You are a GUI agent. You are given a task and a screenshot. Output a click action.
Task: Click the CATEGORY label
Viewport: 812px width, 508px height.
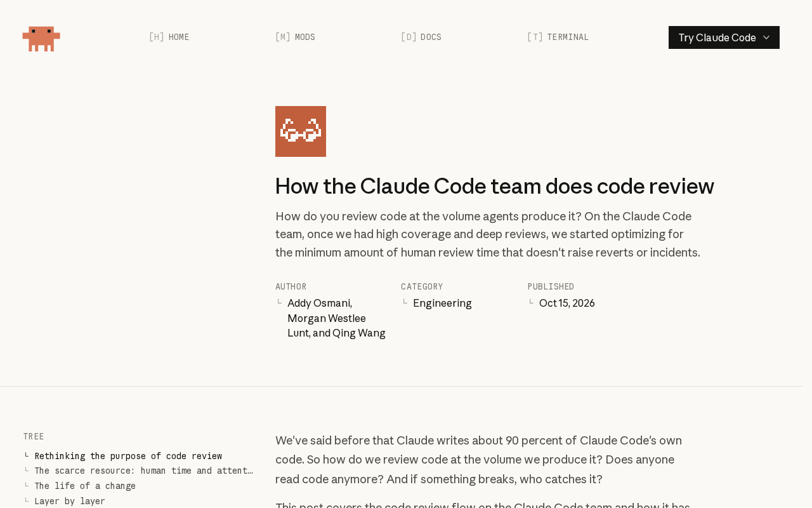coord(422,286)
